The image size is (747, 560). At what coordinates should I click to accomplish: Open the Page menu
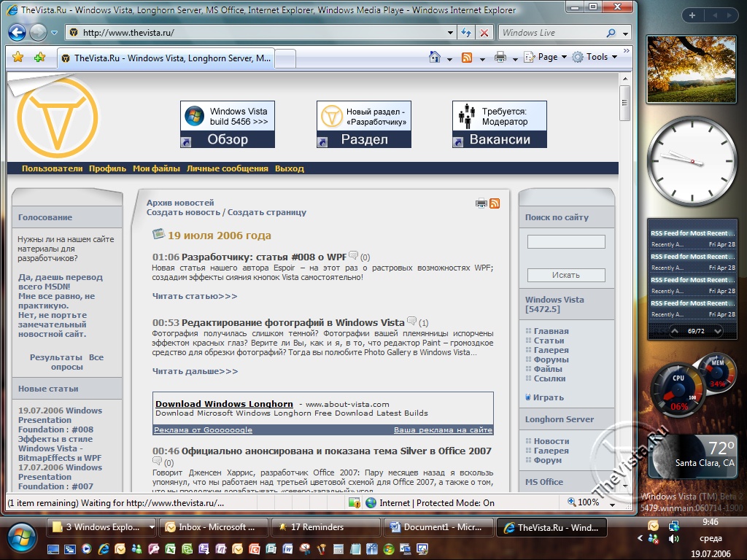pyautogui.click(x=546, y=57)
